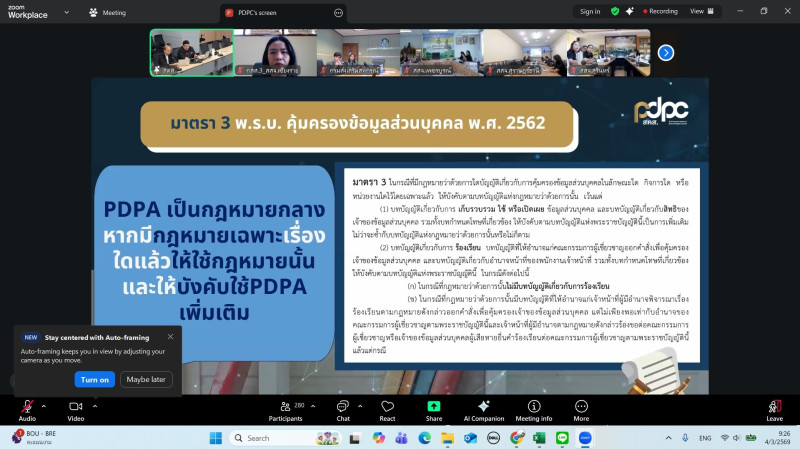Show next participant thumbnails with right arrow
The width and height of the screenshot is (800, 449).
click(x=665, y=52)
